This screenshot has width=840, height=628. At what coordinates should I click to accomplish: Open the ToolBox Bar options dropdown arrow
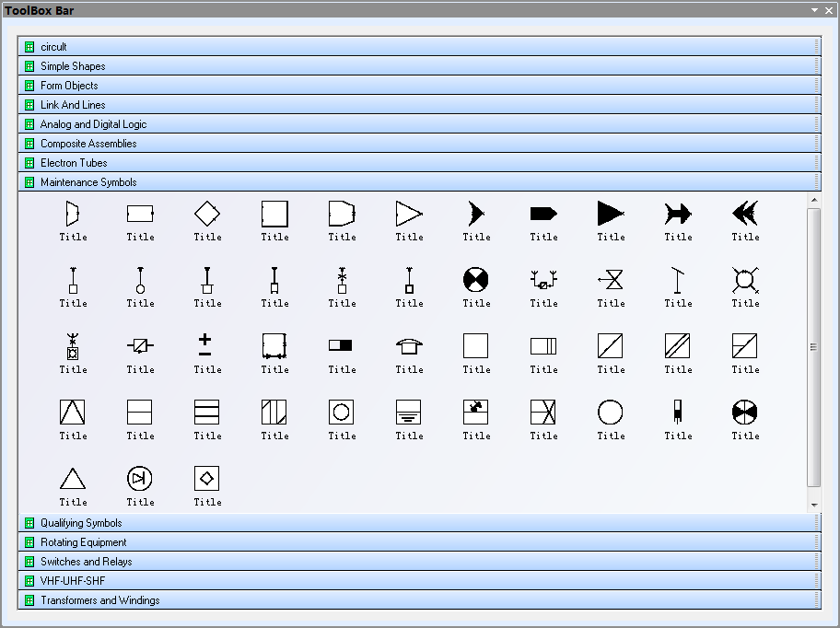coord(815,10)
